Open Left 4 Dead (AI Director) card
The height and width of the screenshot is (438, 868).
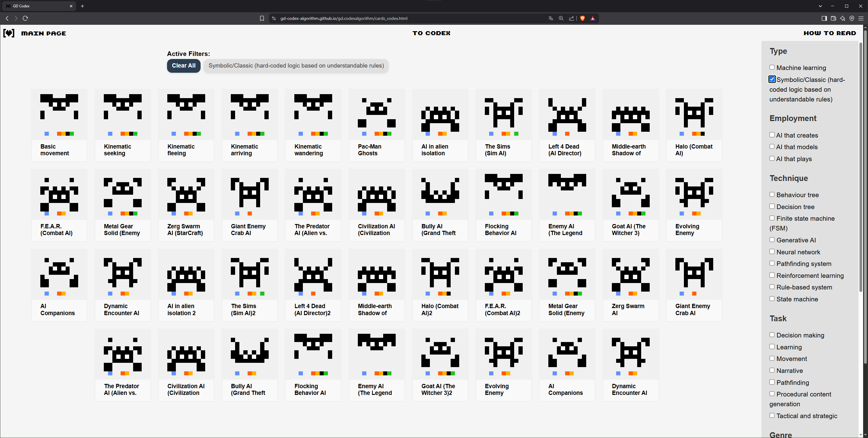[567, 125]
